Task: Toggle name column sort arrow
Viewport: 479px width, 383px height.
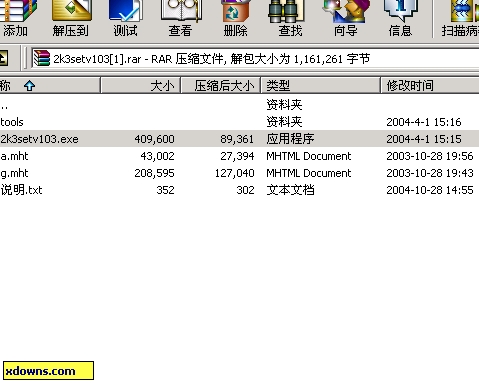Action: tap(29, 86)
